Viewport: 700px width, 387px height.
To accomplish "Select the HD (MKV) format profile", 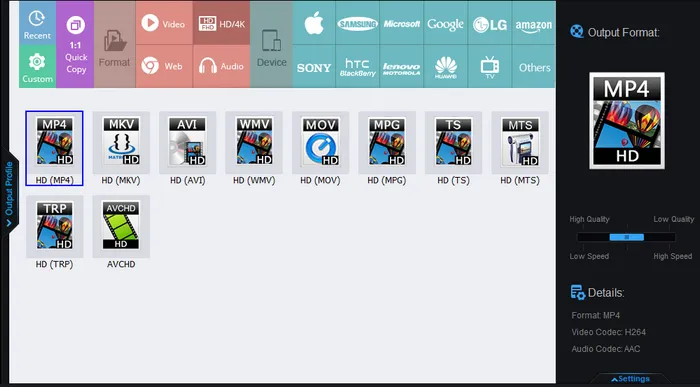I will (x=121, y=148).
